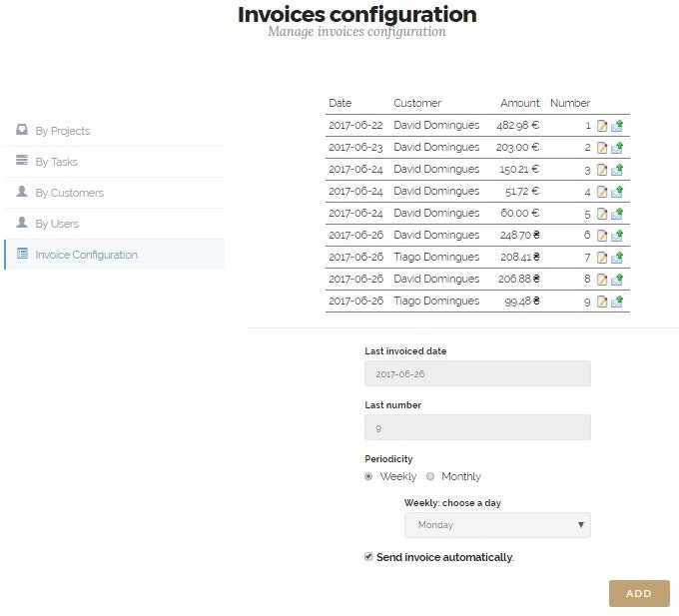Click the Date column header
This screenshot has width=679, height=616.
coord(339,103)
